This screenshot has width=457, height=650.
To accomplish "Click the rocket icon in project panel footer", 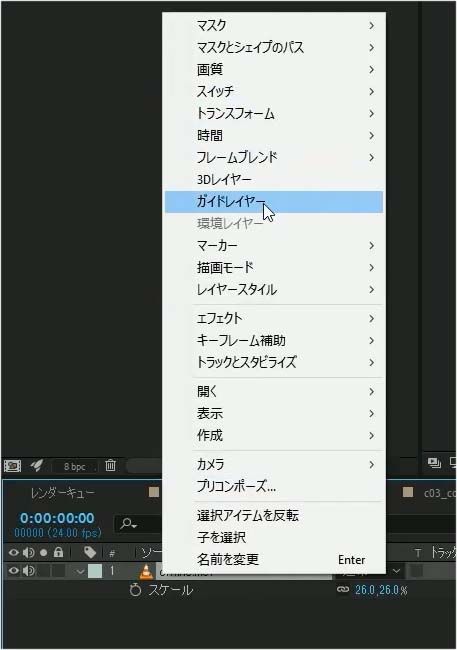I will (x=36, y=466).
